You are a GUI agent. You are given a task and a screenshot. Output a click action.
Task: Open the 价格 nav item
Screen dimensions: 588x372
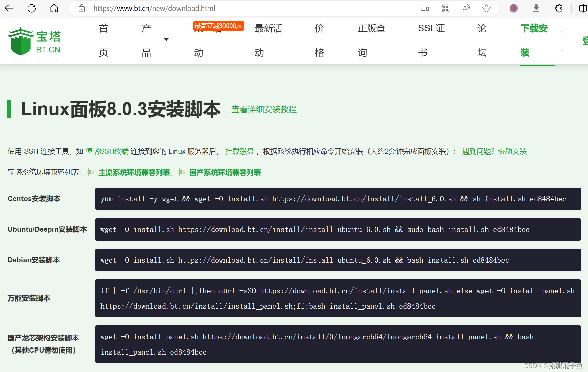pyautogui.click(x=319, y=41)
